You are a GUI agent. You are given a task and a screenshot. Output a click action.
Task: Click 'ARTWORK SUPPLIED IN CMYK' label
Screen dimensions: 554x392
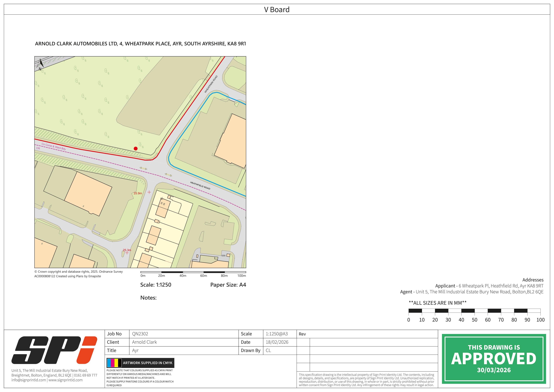(148, 363)
